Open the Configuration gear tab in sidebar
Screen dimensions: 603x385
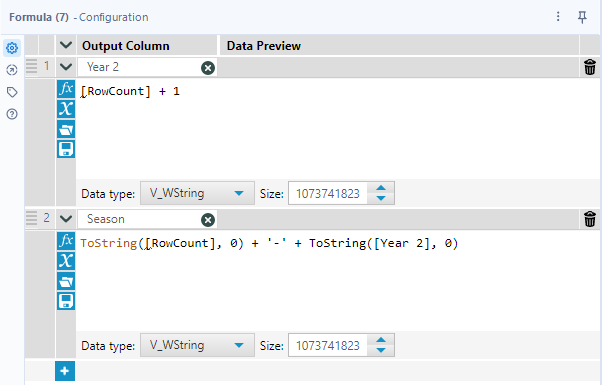click(12, 48)
